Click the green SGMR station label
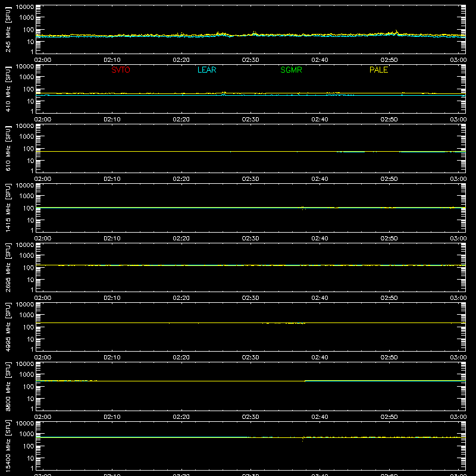The height and width of the screenshot is (476, 476). coord(291,70)
